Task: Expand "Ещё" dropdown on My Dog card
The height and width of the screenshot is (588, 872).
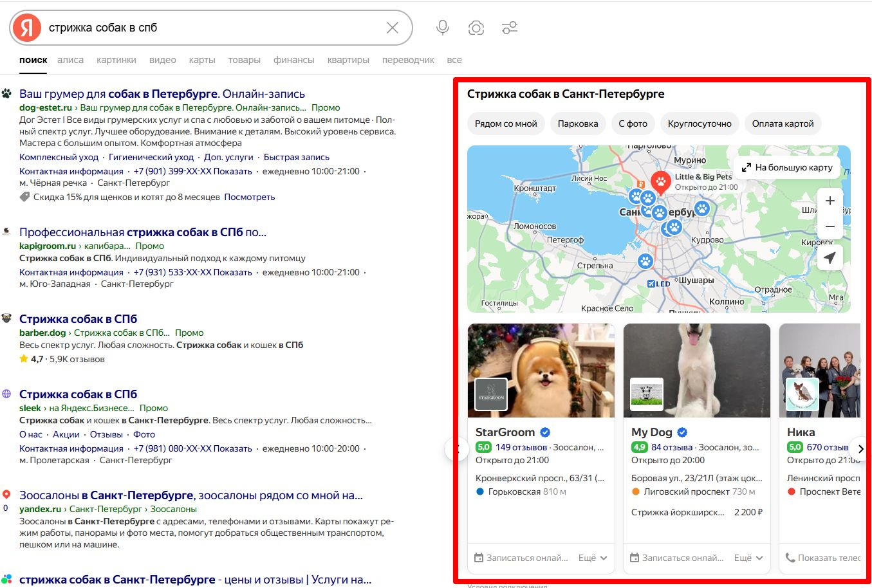Action: (x=748, y=558)
